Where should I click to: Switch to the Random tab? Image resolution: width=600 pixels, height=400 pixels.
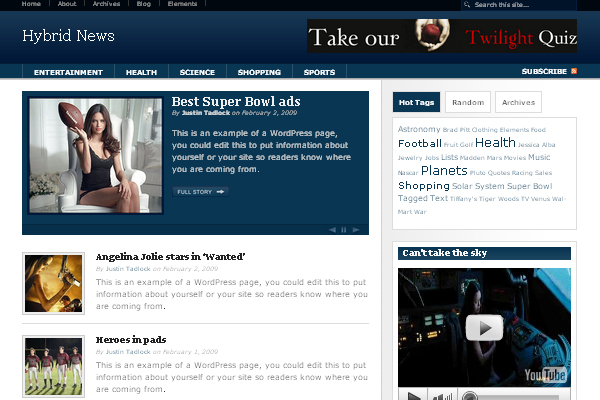tap(467, 102)
